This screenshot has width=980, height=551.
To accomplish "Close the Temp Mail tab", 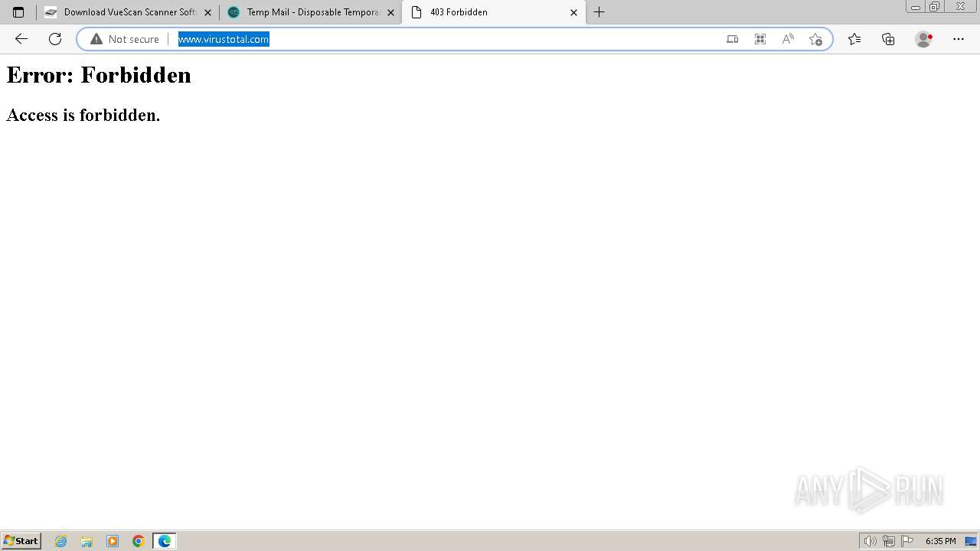I will (390, 12).
